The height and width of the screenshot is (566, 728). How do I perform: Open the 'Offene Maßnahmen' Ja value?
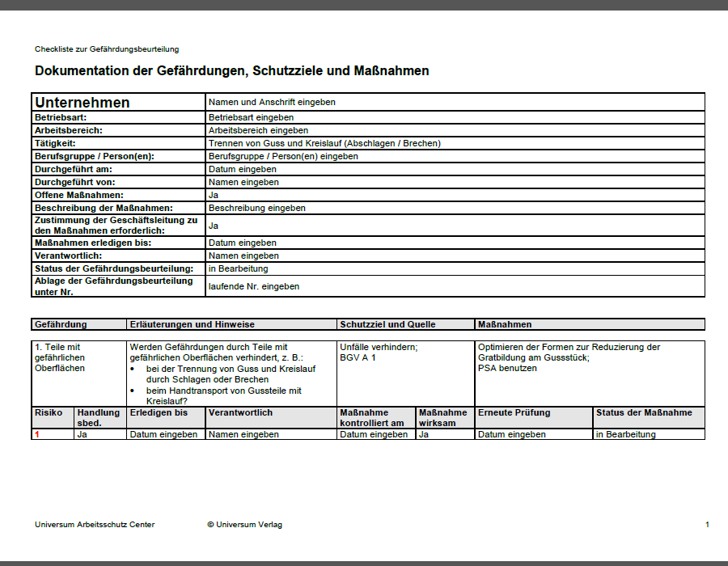[455, 196]
